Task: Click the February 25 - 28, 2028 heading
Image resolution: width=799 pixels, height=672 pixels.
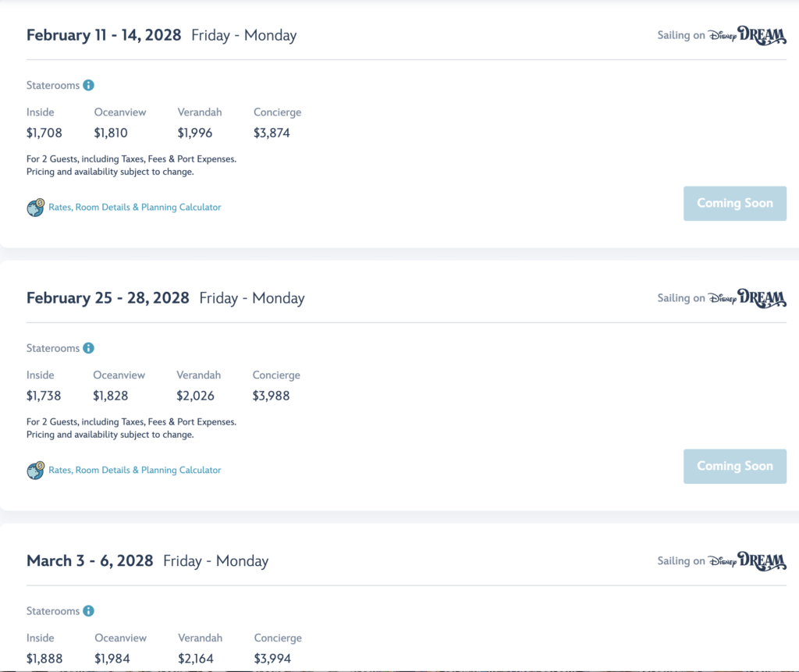Action: [x=108, y=298]
